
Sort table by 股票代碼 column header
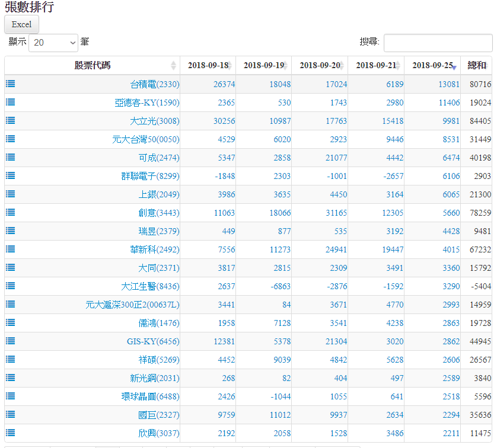(92, 65)
